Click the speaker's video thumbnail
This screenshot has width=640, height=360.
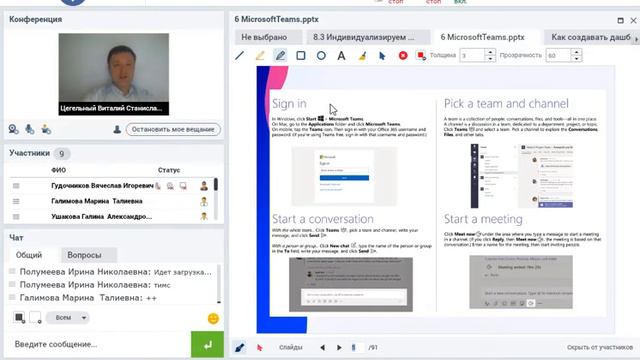pyautogui.click(x=113, y=74)
